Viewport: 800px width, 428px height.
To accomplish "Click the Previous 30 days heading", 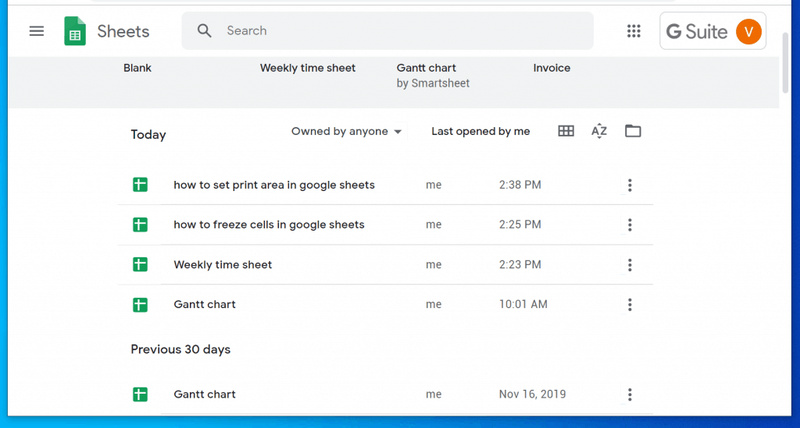I will [181, 349].
